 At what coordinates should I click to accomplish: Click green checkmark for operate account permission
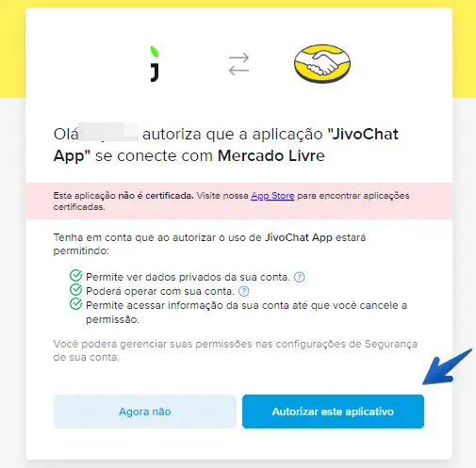pos(75,289)
